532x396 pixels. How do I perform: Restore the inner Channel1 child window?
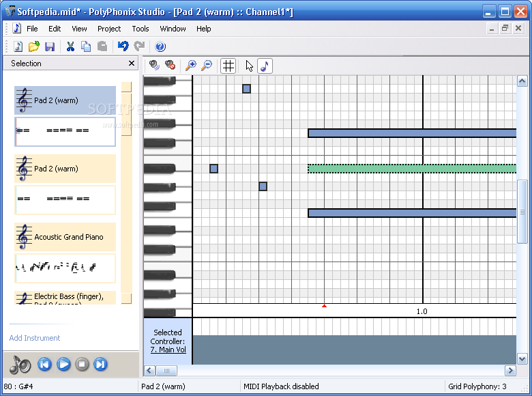[x=505, y=28]
